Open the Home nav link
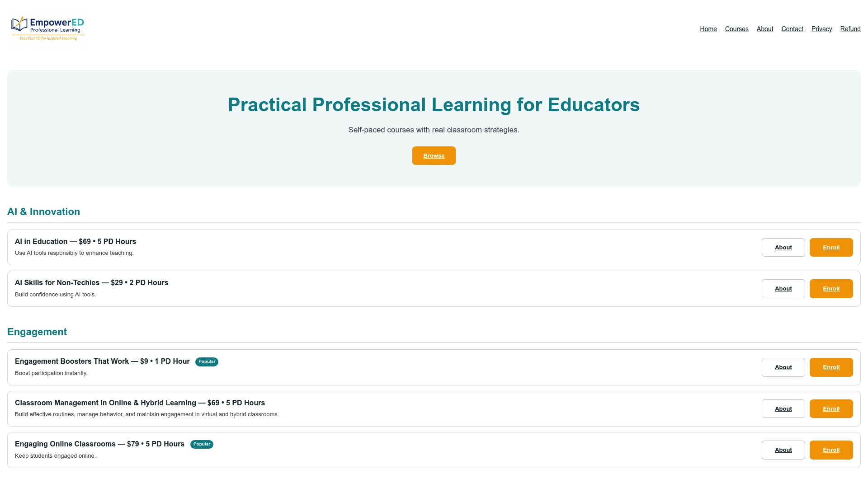Screen dimensions: 868x488 (708, 29)
